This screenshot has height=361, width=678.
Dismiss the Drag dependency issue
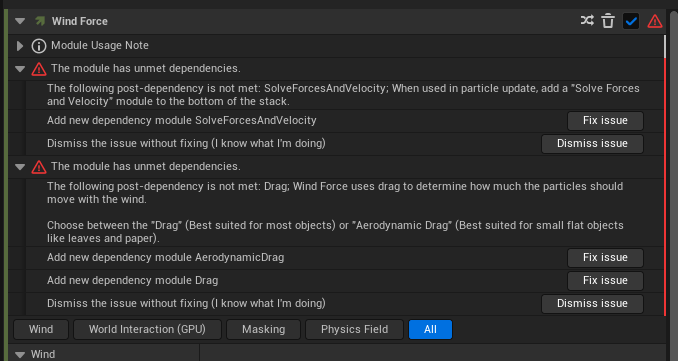click(x=592, y=303)
